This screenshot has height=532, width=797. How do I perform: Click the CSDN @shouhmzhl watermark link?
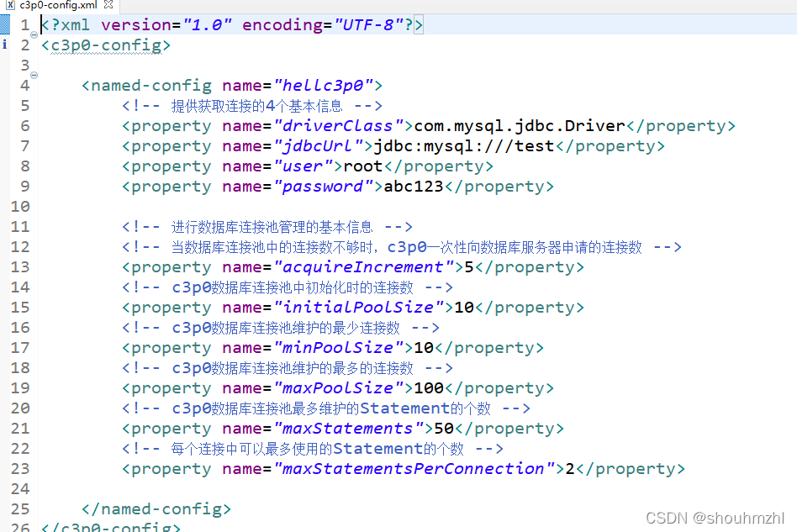(x=715, y=519)
